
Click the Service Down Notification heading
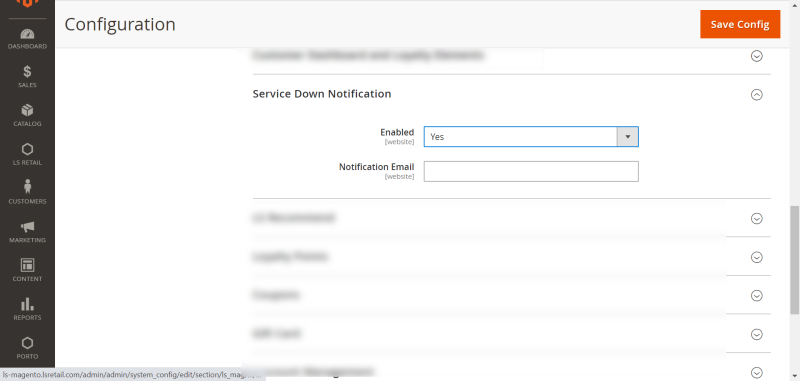click(322, 94)
